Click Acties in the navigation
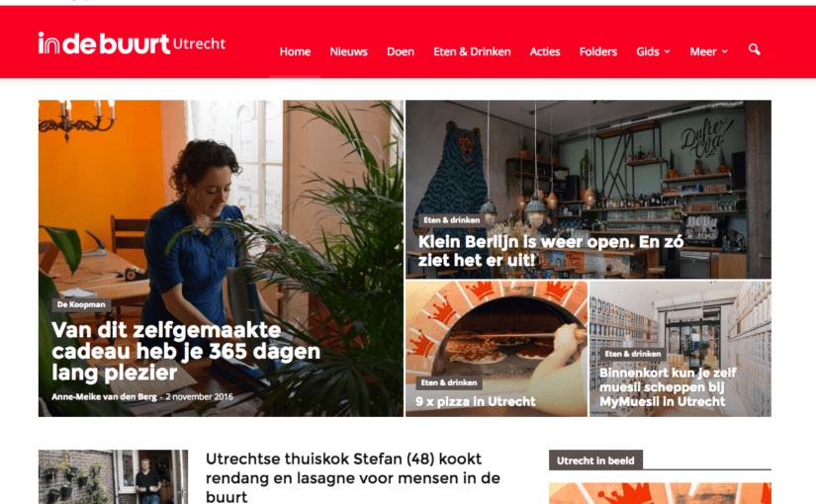This screenshot has width=816, height=504. [x=545, y=51]
